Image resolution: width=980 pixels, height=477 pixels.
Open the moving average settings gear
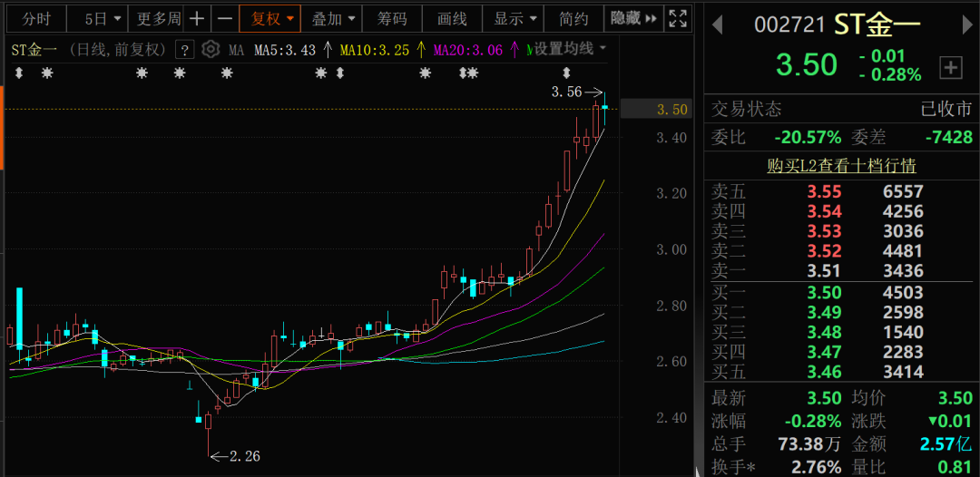(211, 49)
